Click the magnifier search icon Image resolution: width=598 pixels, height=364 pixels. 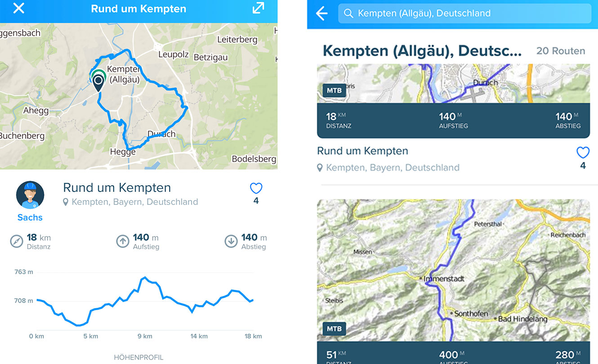(348, 13)
